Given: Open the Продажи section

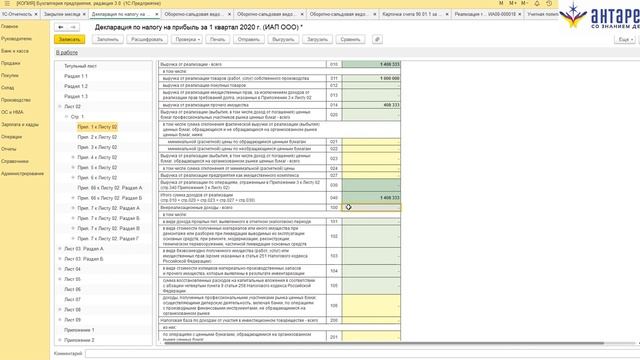Looking at the screenshot, I should point(11,63).
